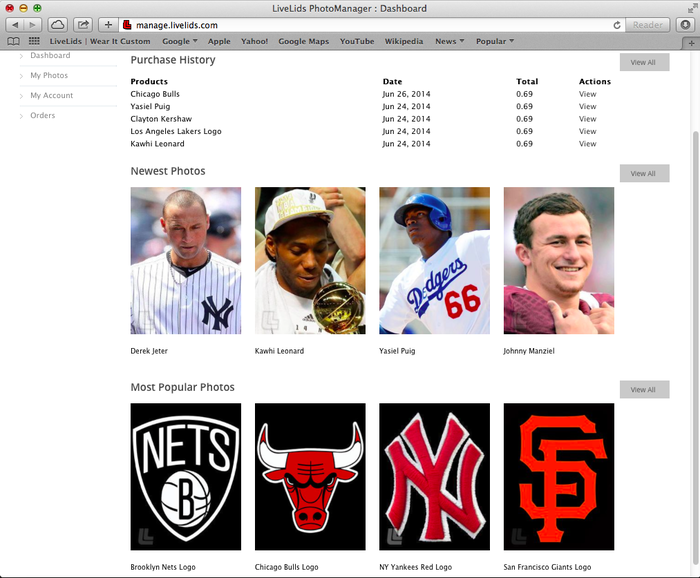The width and height of the screenshot is (700, 578).
Task: Open the Chicago Bulls Logo thumbnail
Action: pyautogui.click(x=310, y=477)
